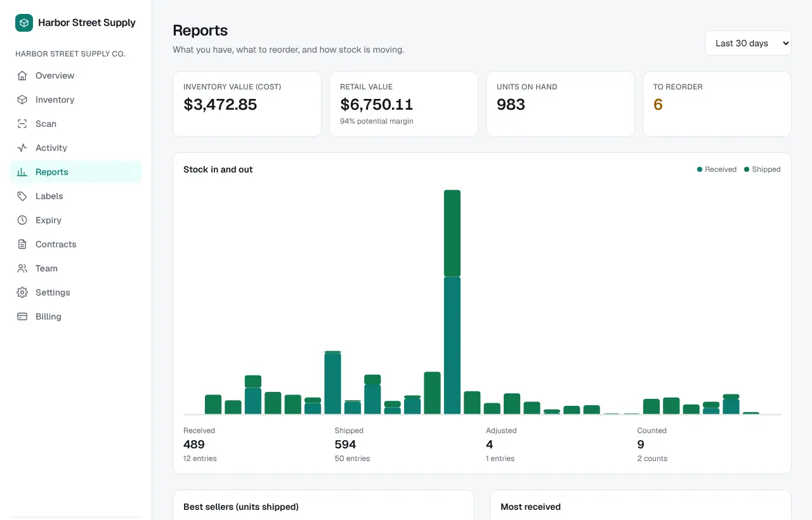The width and height of the screenshot is (812, 520).
Task: Go to Expiry in the sidebar
Action: point(76,220)
